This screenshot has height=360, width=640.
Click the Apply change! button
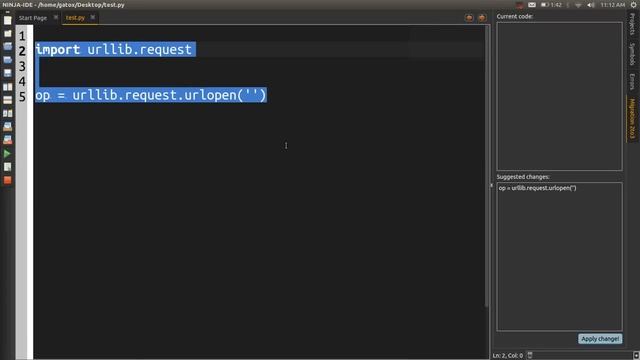(x=600, y=339)
